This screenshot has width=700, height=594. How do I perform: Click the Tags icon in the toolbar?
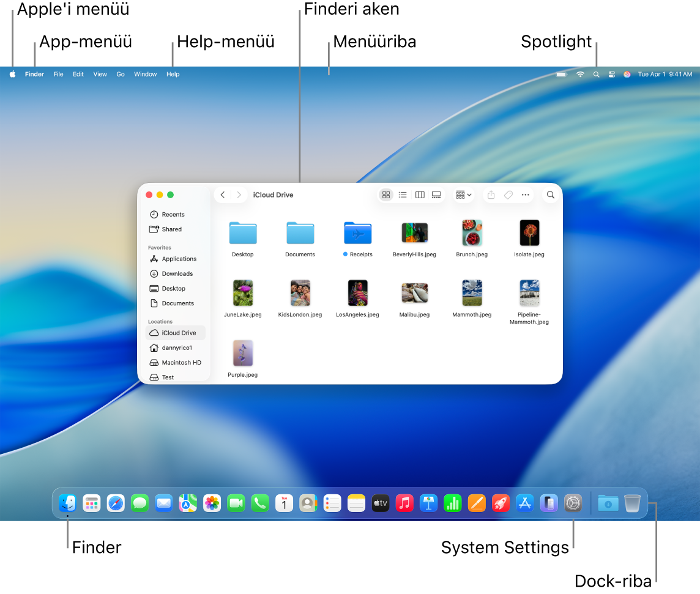[508, 195]
